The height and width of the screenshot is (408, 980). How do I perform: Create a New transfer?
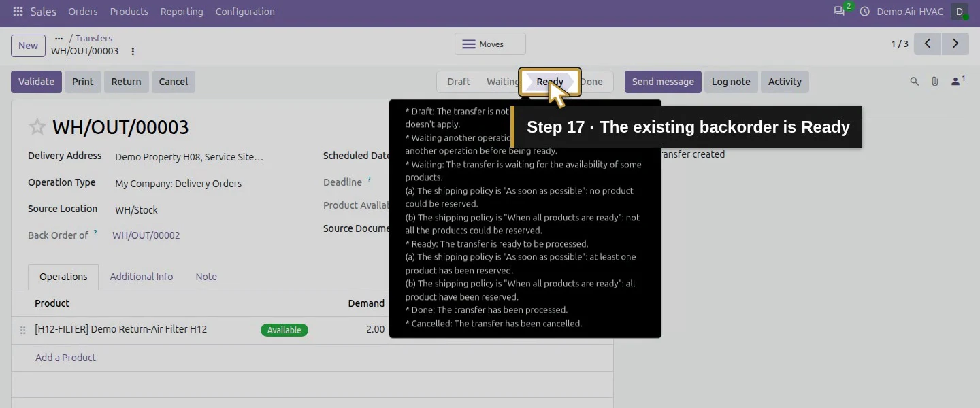coord(28,46)
